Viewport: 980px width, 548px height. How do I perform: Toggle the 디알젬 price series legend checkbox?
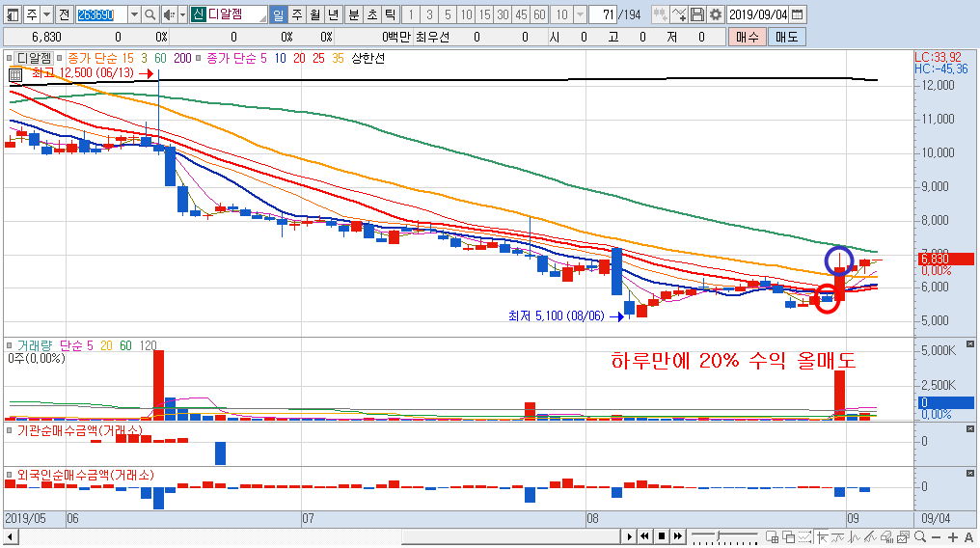10,58
